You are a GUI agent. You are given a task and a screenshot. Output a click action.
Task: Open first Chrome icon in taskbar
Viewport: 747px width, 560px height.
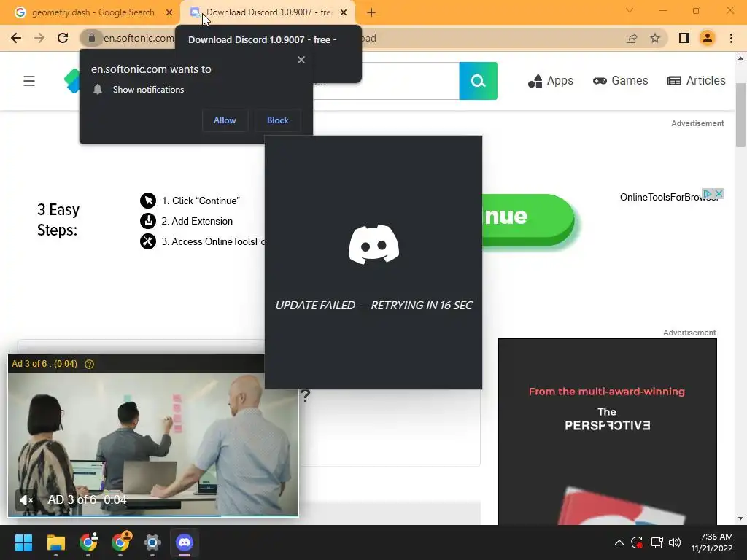88,542
